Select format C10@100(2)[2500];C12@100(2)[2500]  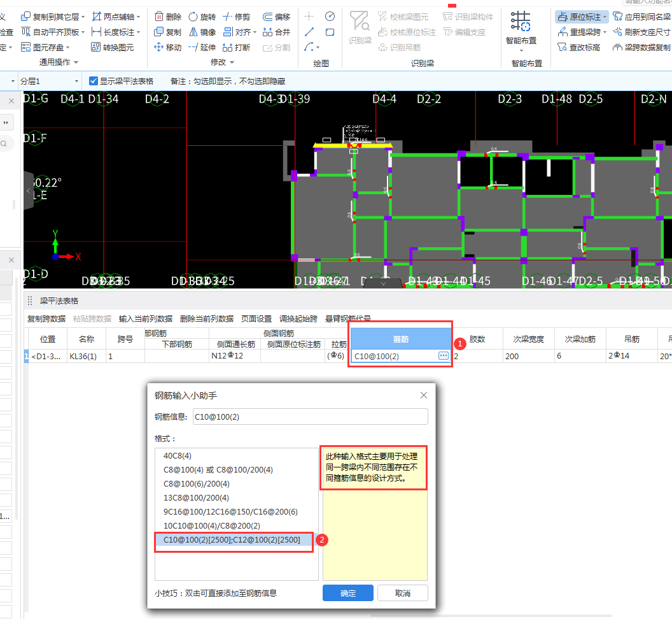tap(234, 539)
